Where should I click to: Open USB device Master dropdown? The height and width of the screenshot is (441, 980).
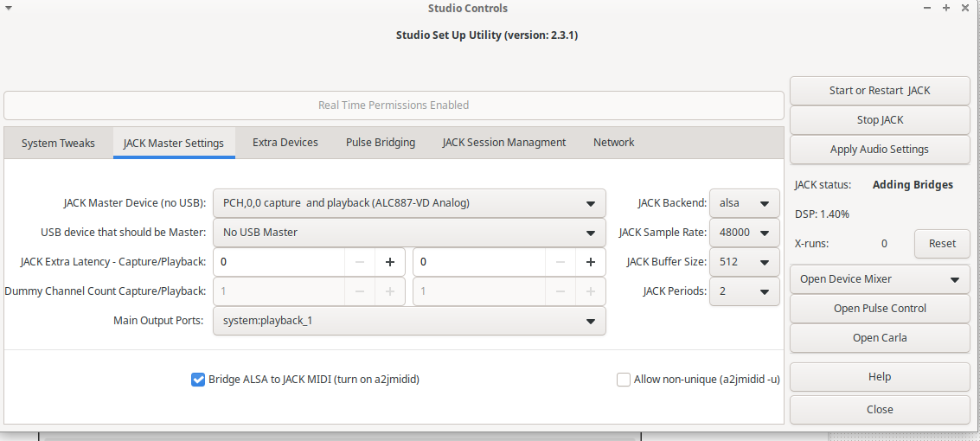click(x=408, y=233)
